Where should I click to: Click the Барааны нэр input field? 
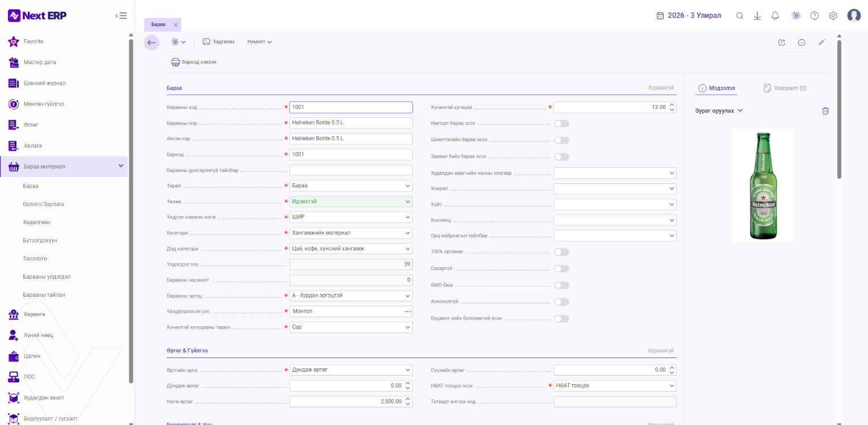point(351,123)
